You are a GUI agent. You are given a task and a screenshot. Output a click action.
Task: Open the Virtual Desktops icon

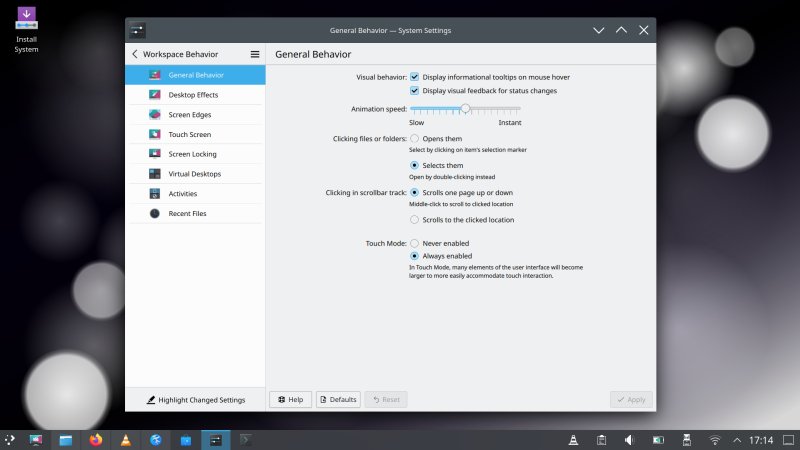click(x=155, y=174)
